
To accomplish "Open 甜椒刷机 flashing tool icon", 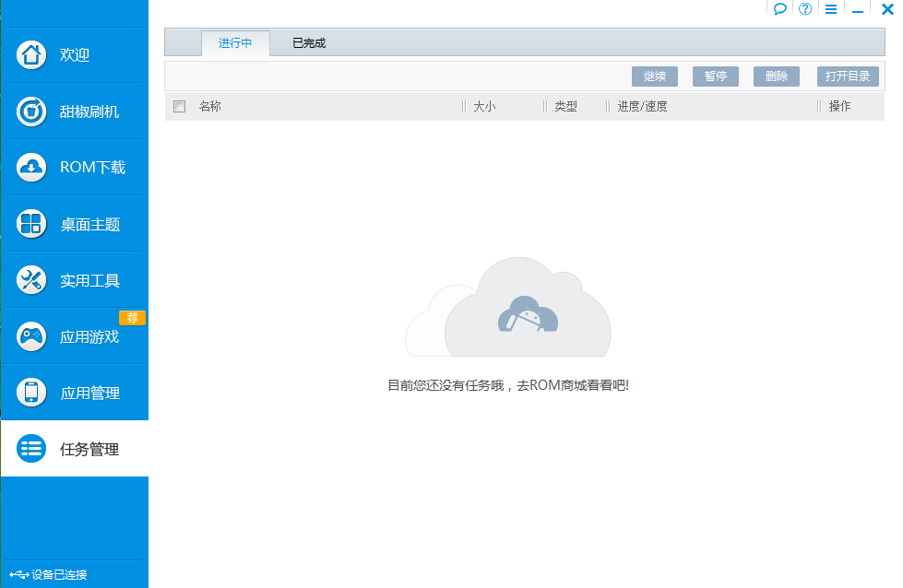I will point(31,112).
